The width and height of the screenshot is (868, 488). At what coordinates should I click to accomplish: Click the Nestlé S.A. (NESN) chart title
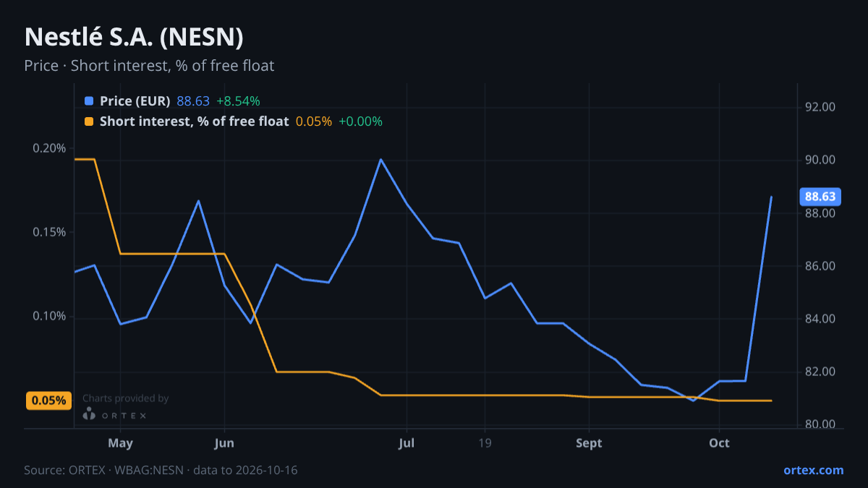[133, 37]
